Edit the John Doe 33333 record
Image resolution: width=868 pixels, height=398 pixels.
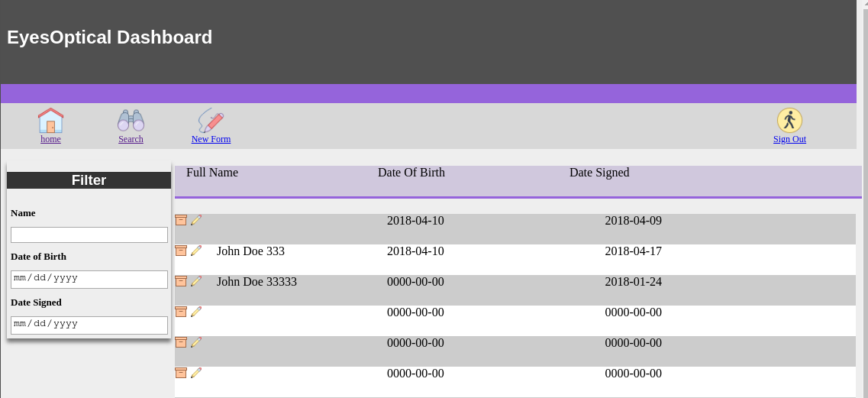[x=196, y=281]
